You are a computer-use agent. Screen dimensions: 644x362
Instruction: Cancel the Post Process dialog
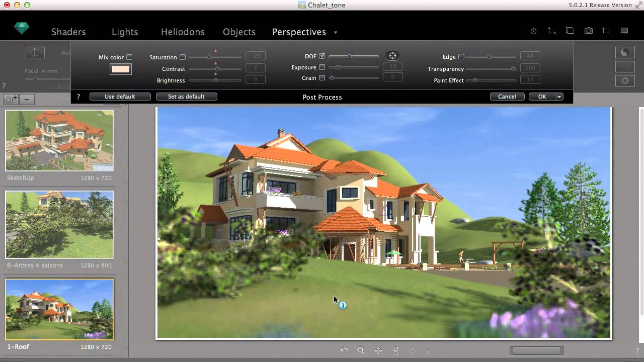(x=507, y=97)
